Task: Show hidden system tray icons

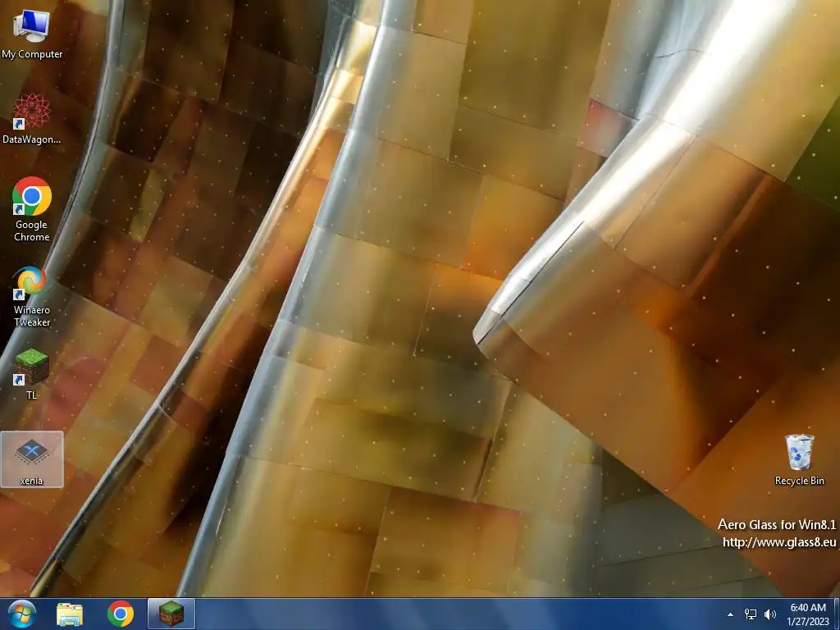Action: (x=730, y=614)
